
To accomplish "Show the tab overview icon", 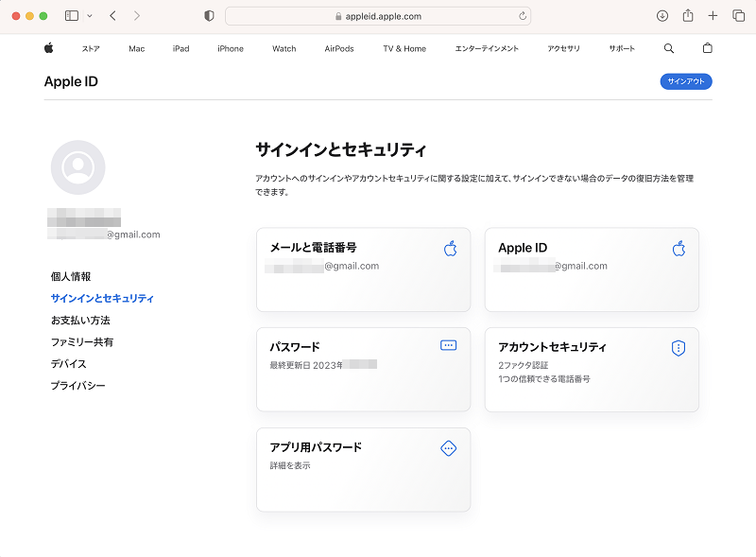I will coord(738,16).
